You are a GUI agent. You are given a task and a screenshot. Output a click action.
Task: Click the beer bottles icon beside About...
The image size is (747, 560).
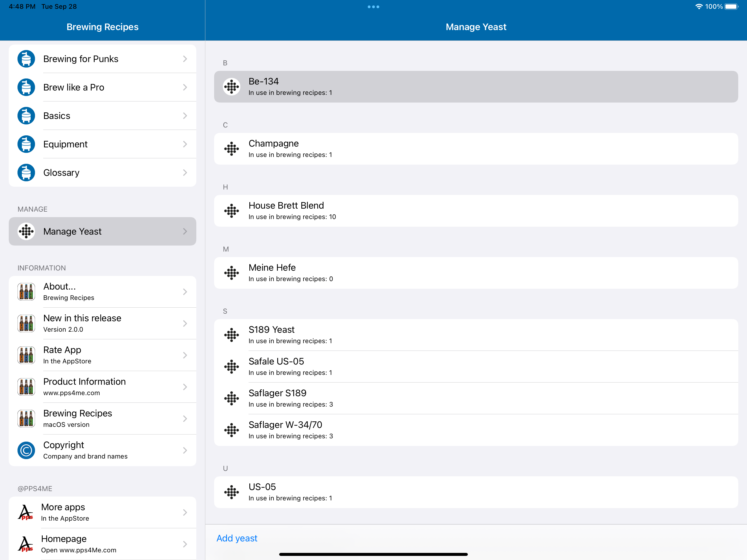(26, 292)
